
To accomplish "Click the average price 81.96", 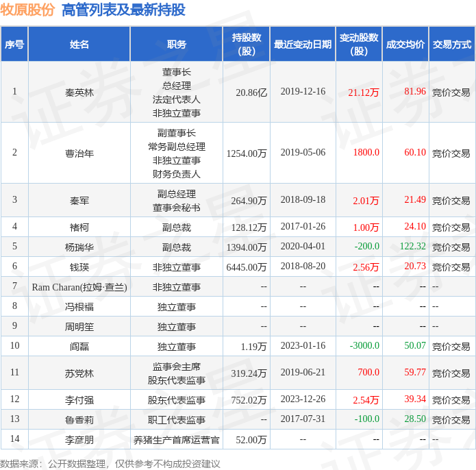I will point(415,91).
